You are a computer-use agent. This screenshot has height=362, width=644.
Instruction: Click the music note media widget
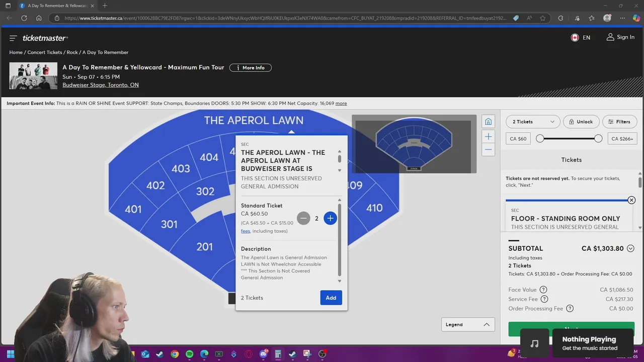tap(534, 344)
